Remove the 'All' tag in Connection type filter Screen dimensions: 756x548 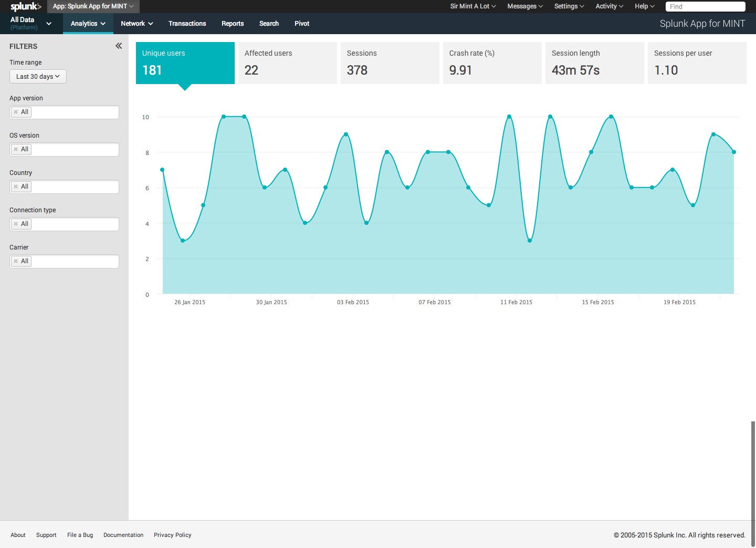point(16,224)
